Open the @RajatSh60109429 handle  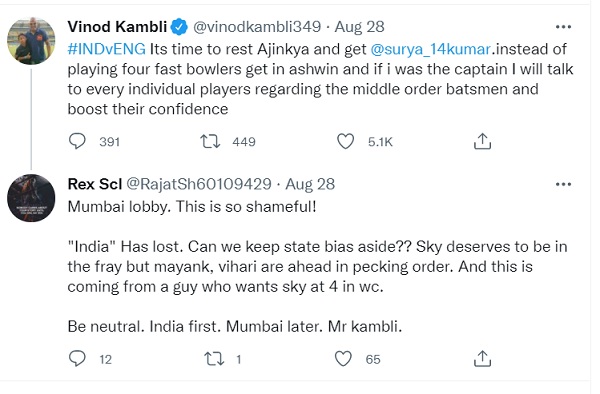pos(199,184)
